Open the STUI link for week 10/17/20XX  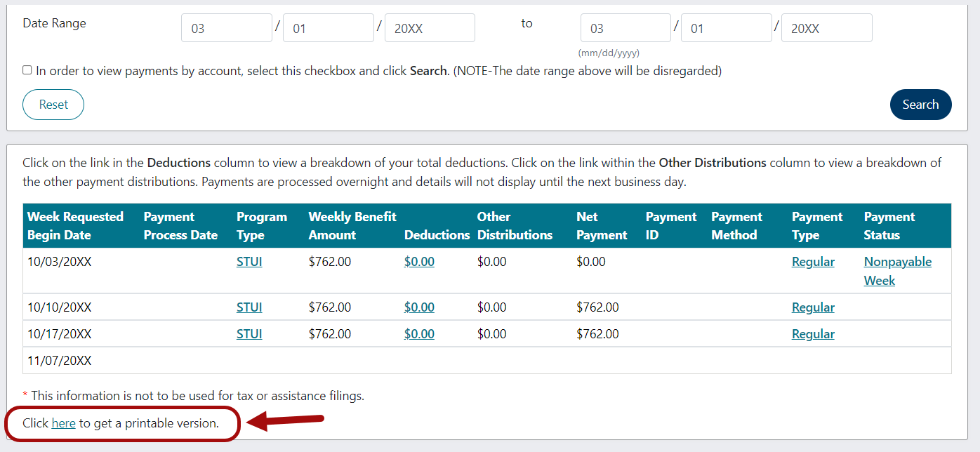pos(249,333)
